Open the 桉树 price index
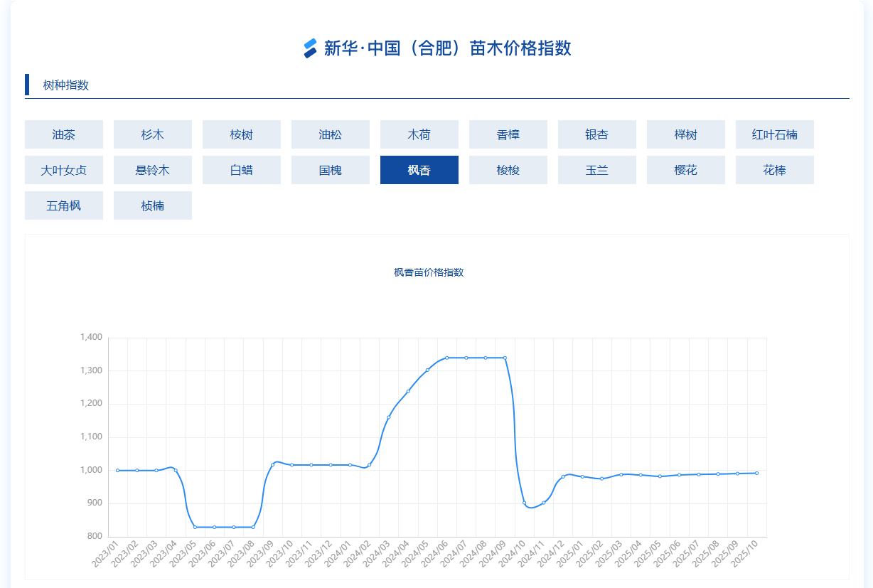Image resolution: width=873 pixels, height=588 pixels. tap(242, 134)
